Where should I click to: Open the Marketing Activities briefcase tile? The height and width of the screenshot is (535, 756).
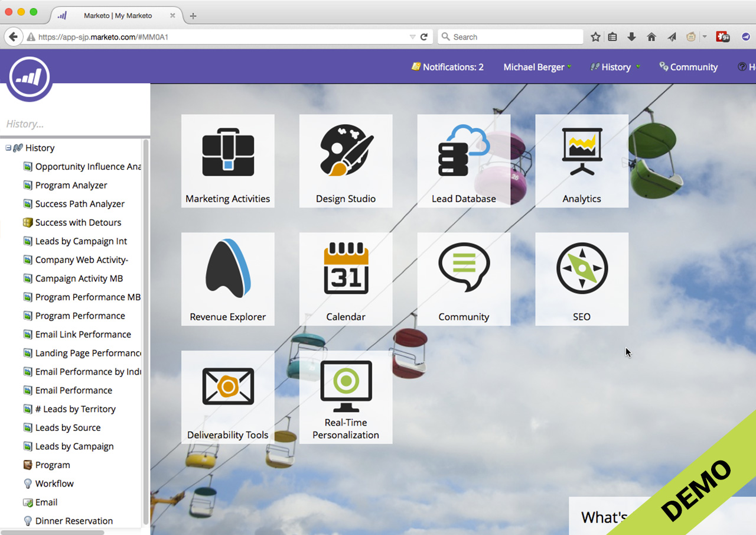tap(227, 161)
